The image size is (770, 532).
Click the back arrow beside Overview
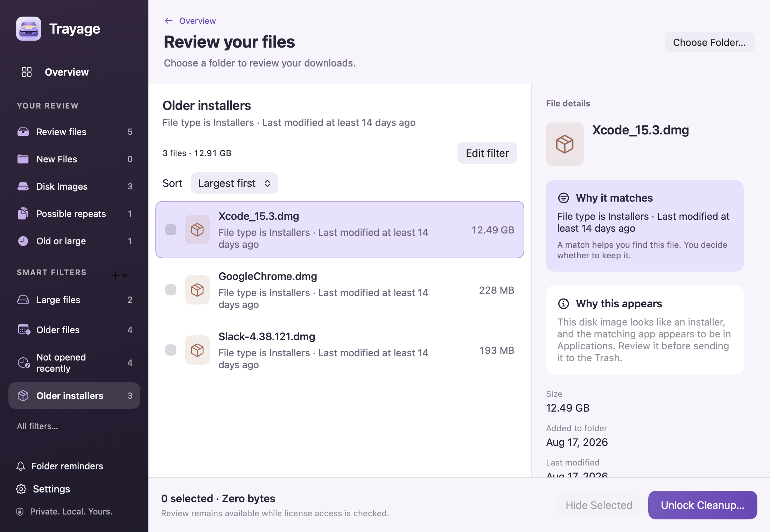pyautogui.click(x=169, y=21)
